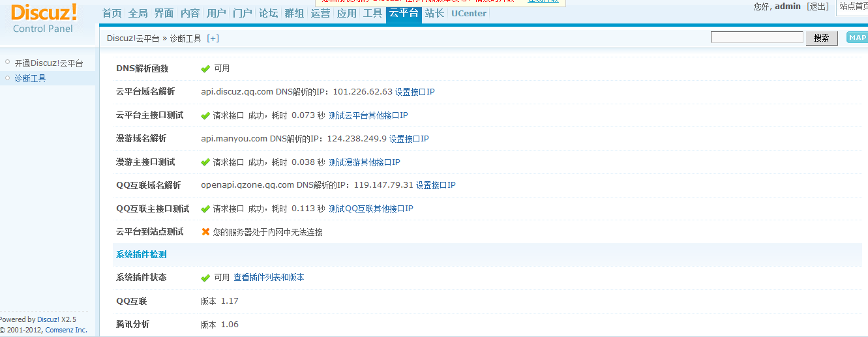
Task: Open the 界面 menu
Action: click(x=164, y=13)
